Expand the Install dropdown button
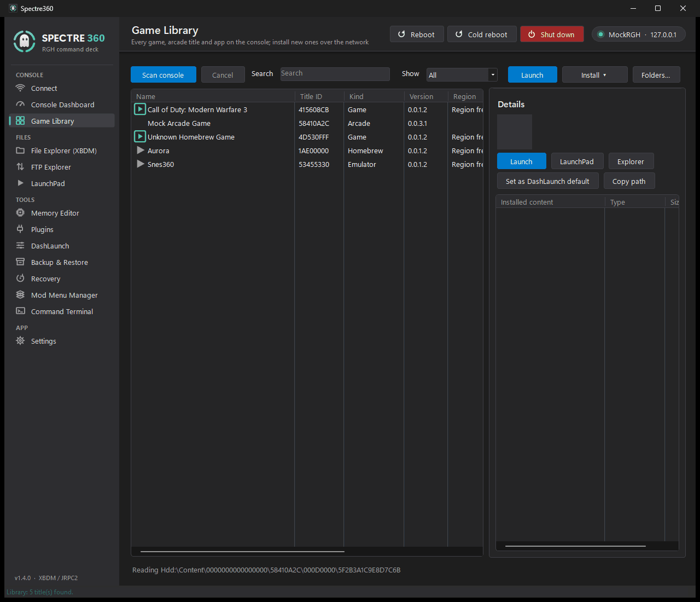This screenshot has height=602, width=700. [595, 75]
